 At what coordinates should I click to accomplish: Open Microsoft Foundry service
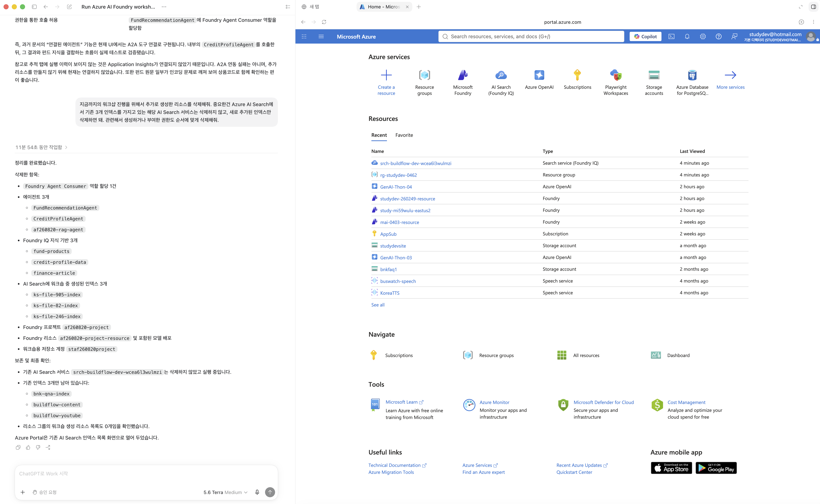pyautogui.click(x=463, y=75)
